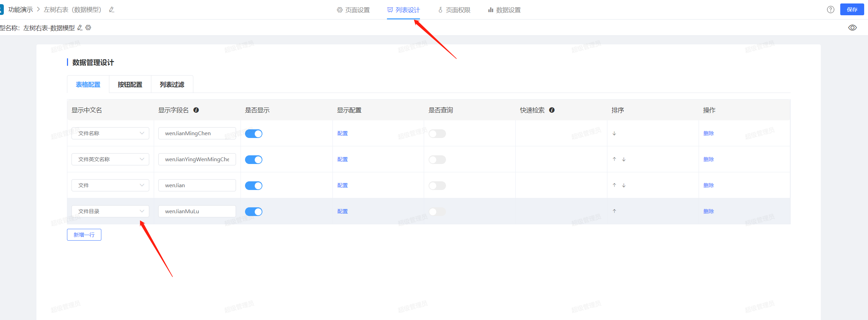Enable 是否查询 for 文件目录 row
Viewport: 868px width, 320px height.
pyautogui.click(x=437, y=211)
